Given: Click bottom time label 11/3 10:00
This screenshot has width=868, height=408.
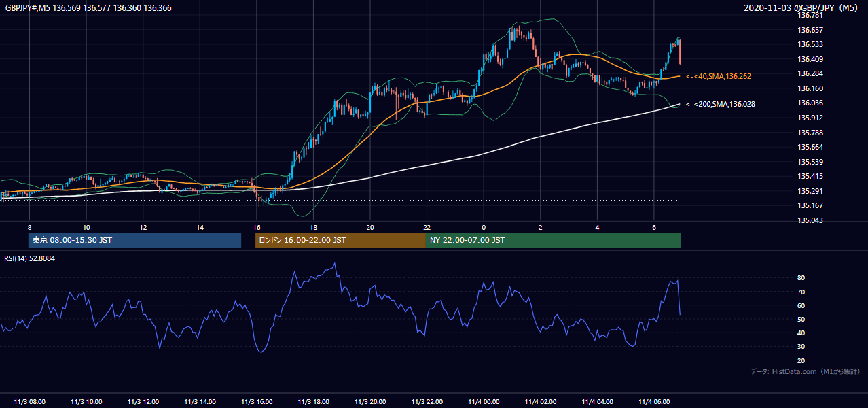Looking at the screenshot, I should [x=86, y=402].
